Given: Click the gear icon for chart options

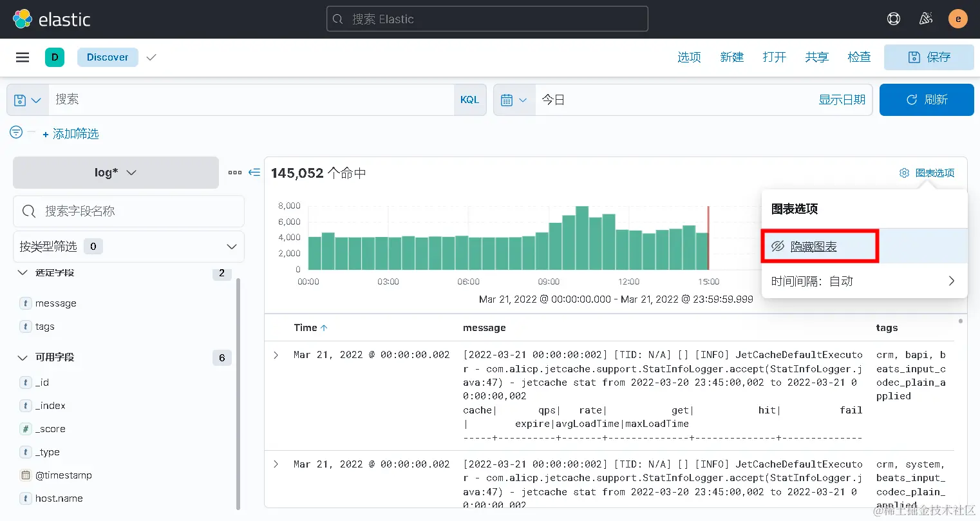Looking at the screenshot, I should 904,173.
